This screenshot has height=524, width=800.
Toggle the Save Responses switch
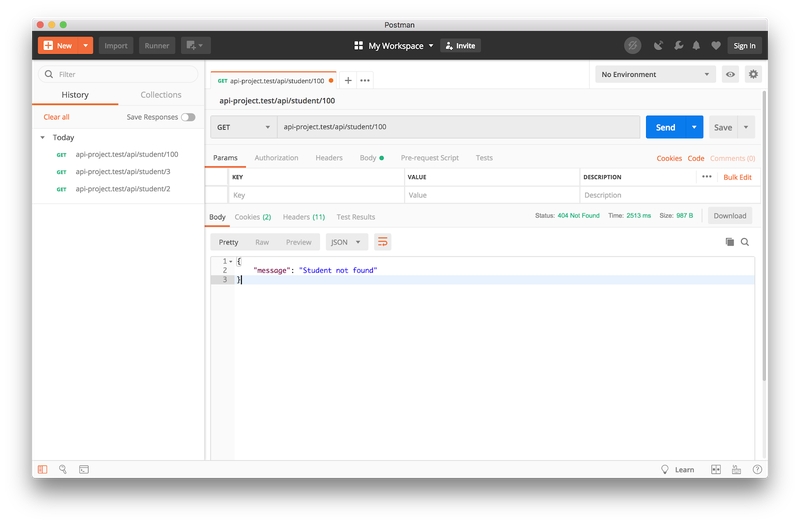pyautogui.click(x=188, y=117)
